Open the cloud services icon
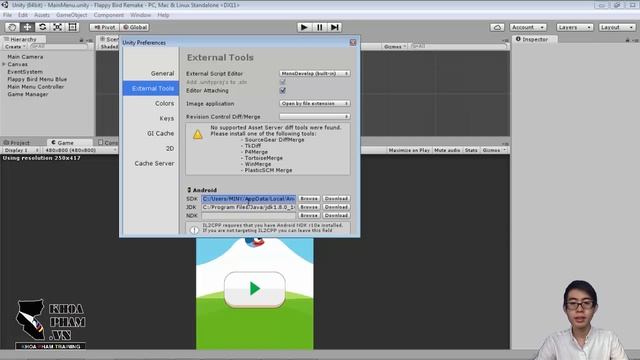Screen dimensions: 640x360 [x=497, y=27]
